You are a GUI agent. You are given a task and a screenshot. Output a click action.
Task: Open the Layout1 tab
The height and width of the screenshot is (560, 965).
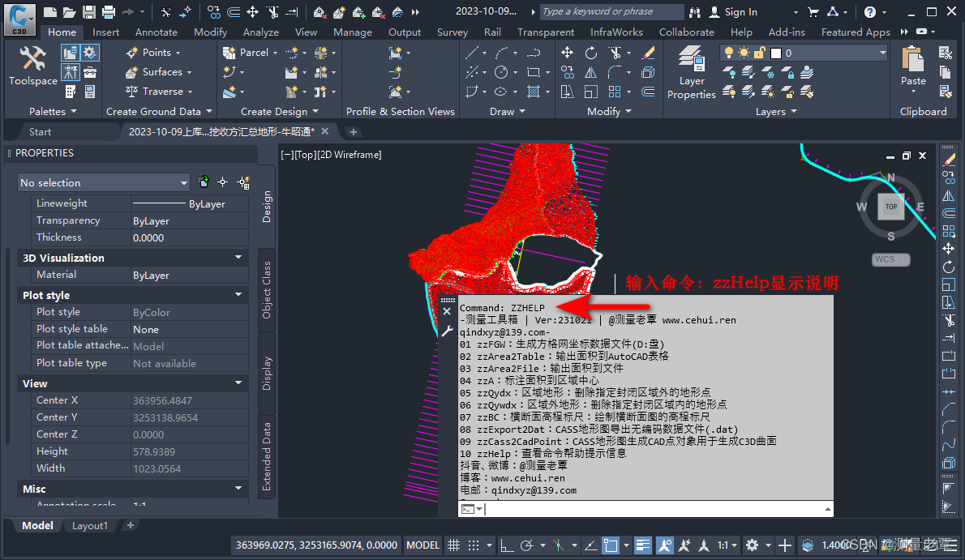coord(89,526)
